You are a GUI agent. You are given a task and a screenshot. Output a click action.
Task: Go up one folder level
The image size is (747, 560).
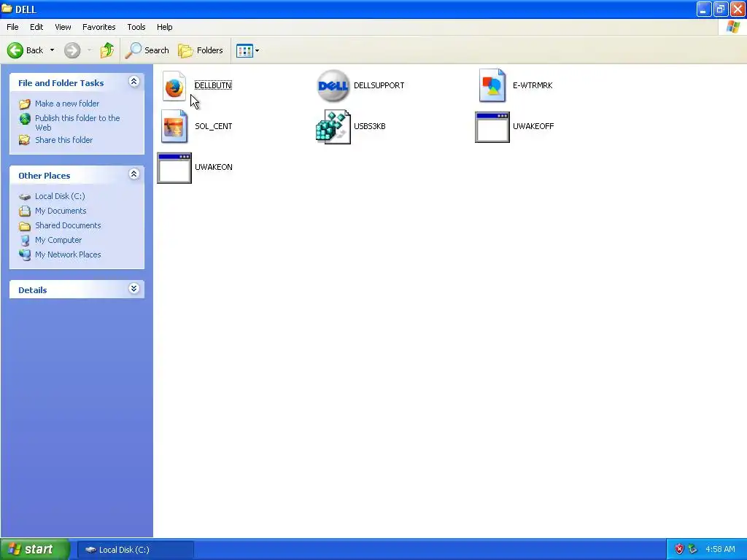[107, 50]
